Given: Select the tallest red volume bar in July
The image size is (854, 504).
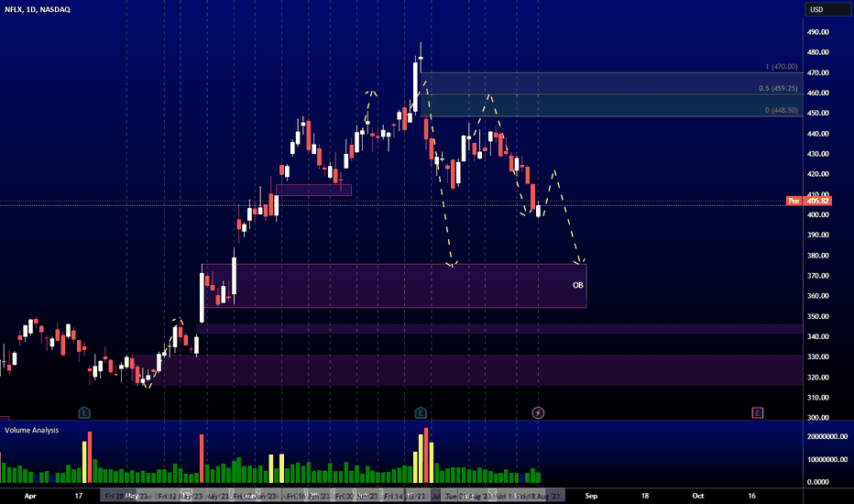Looking at the screenshot, I should point(426,455).
